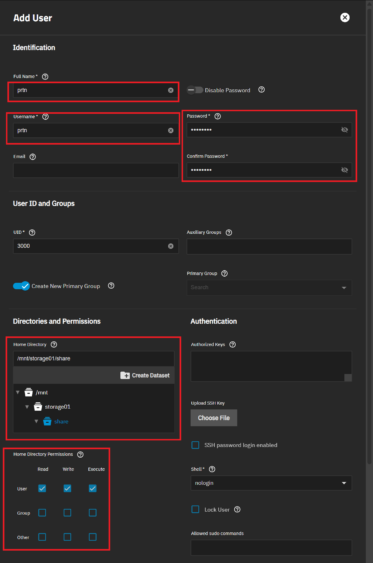This screenshot has height=563, width=373.
Task: Clear the Username field with the x icon
Action: (171, 130)
